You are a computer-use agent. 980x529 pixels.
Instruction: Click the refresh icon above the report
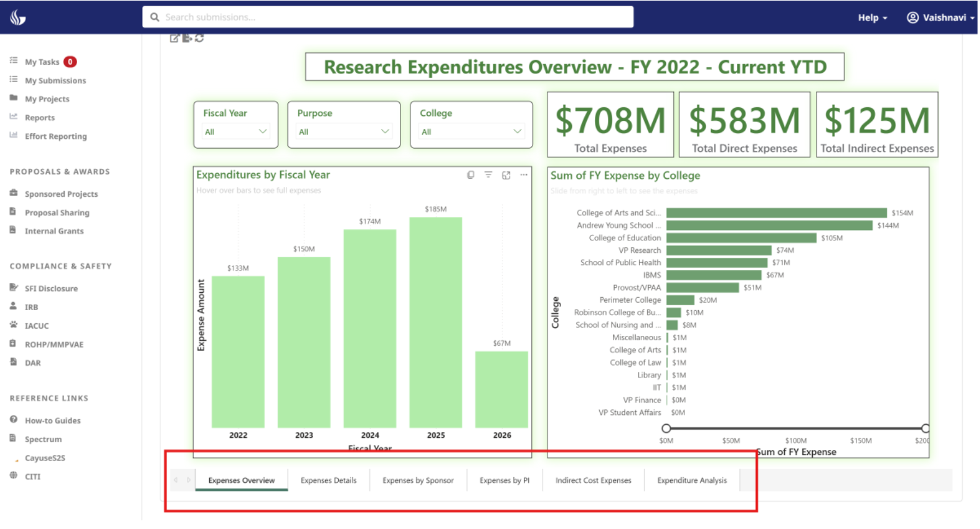tap(199, 38)
